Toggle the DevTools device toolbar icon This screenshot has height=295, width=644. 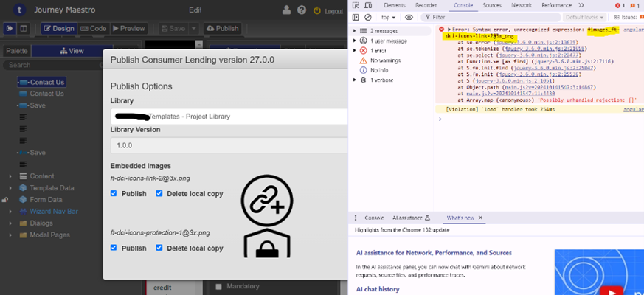click(x=367, y=5)
